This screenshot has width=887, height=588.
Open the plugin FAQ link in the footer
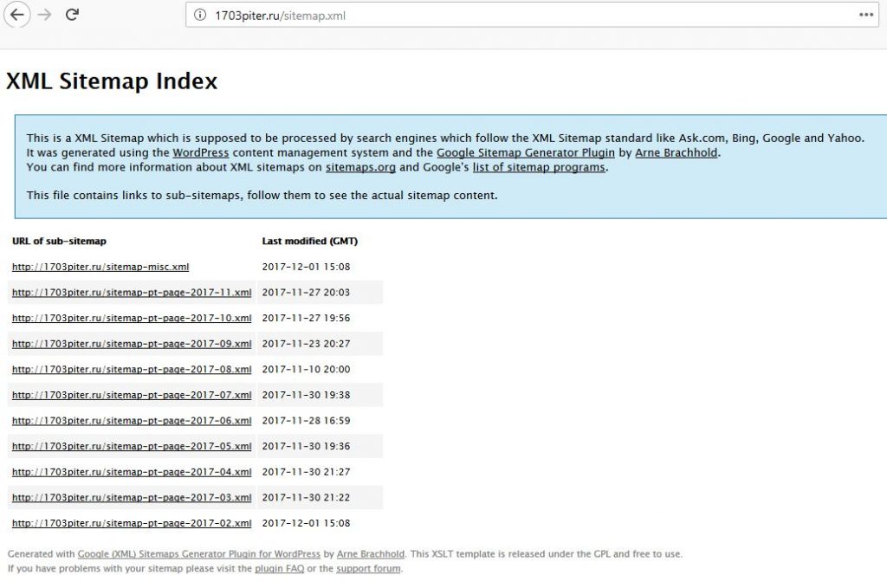(x=280, y=569)
